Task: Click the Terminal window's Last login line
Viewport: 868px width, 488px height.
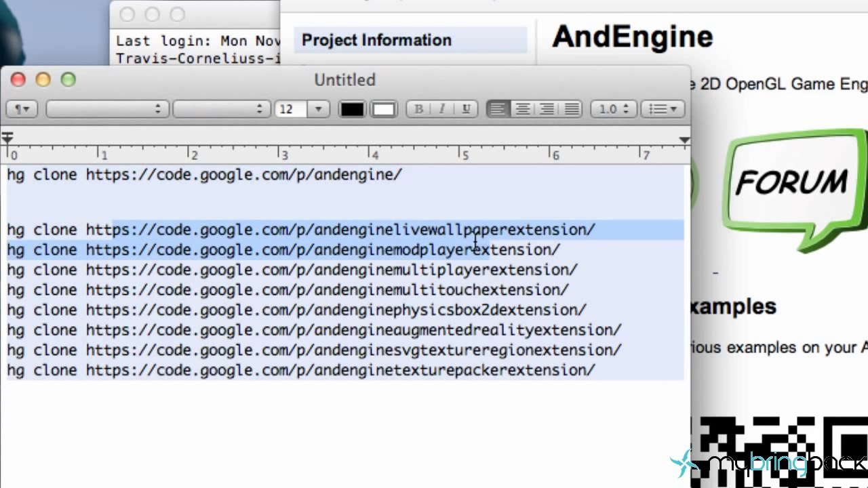Action: click(x=198, y=41)
